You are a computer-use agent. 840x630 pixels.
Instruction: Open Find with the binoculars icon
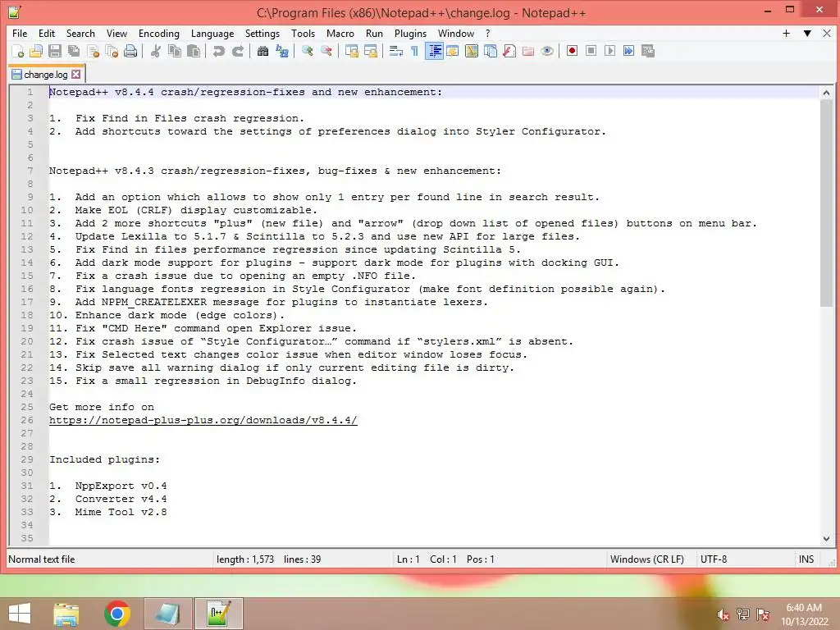click(262, 52)
